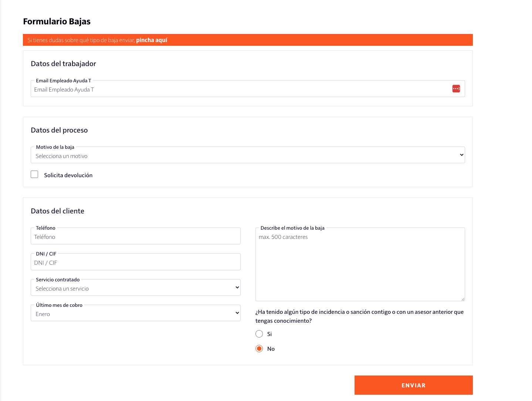Click the Datos del cliente section heading
The height and width of the screenshot is (401, 532).
(x=57, y=211)
